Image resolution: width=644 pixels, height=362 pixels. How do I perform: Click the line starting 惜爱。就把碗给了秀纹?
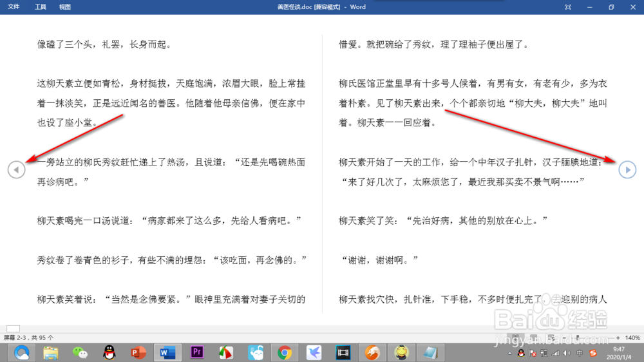tap(434, 44)
